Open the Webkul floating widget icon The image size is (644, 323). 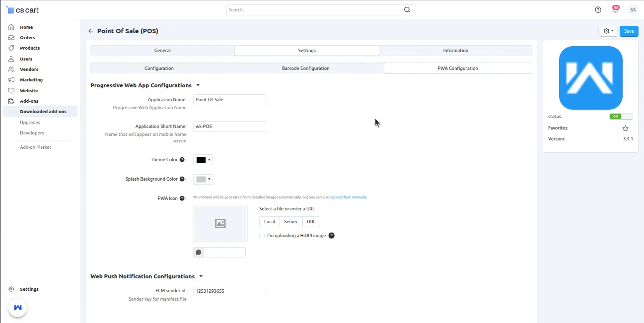point(18,308)
